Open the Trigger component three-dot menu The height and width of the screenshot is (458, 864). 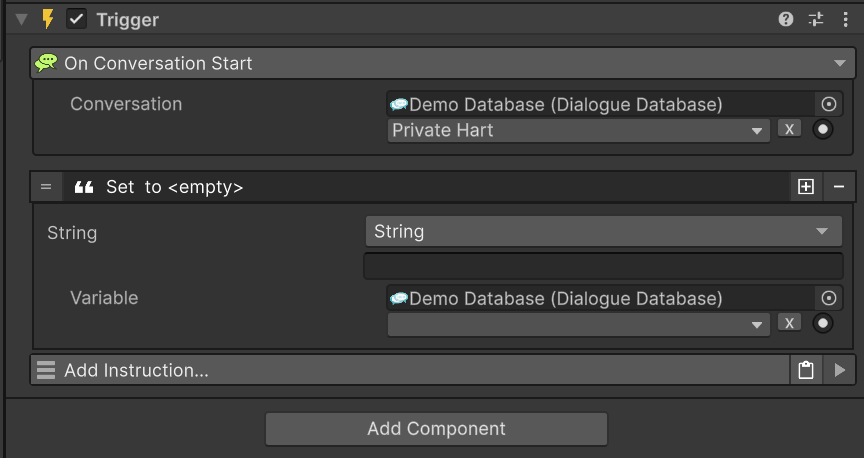click(847, 19)
